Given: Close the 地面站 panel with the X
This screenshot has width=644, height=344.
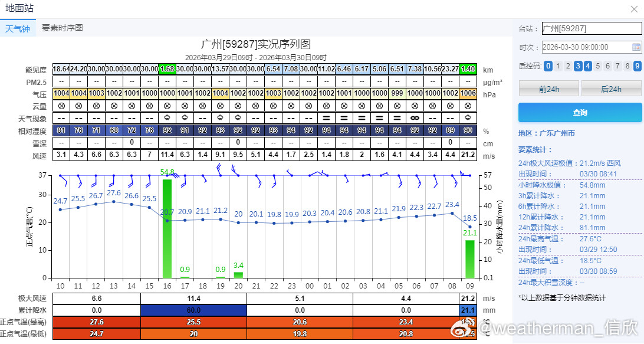Looking at the screenshot, I should tap(634, 9).
